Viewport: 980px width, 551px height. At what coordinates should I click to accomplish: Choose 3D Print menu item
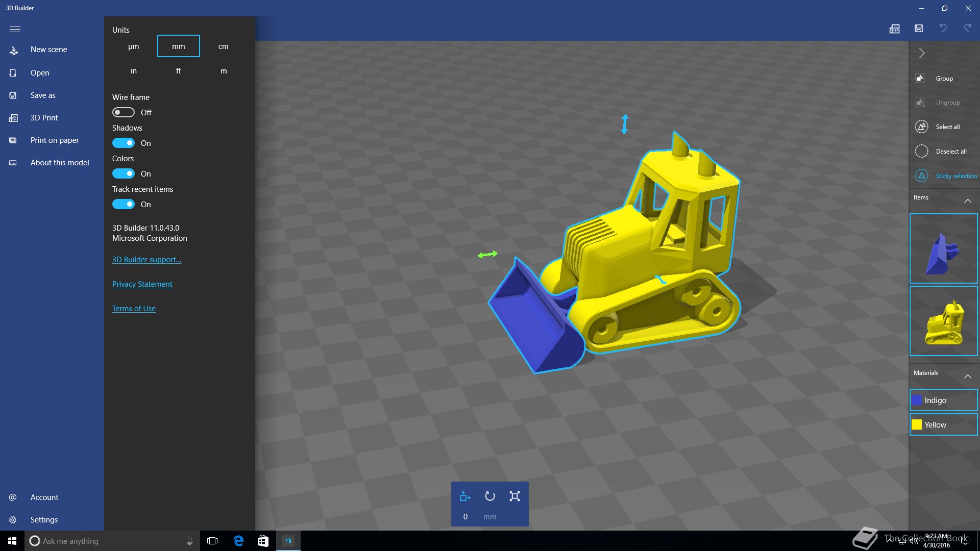click(x=44, y=118)
